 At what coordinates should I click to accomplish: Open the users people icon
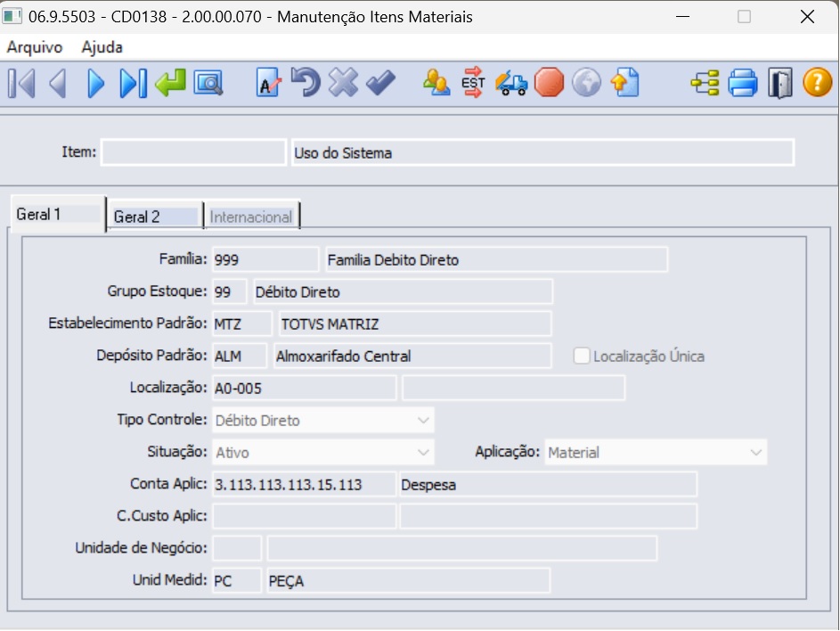436,83
